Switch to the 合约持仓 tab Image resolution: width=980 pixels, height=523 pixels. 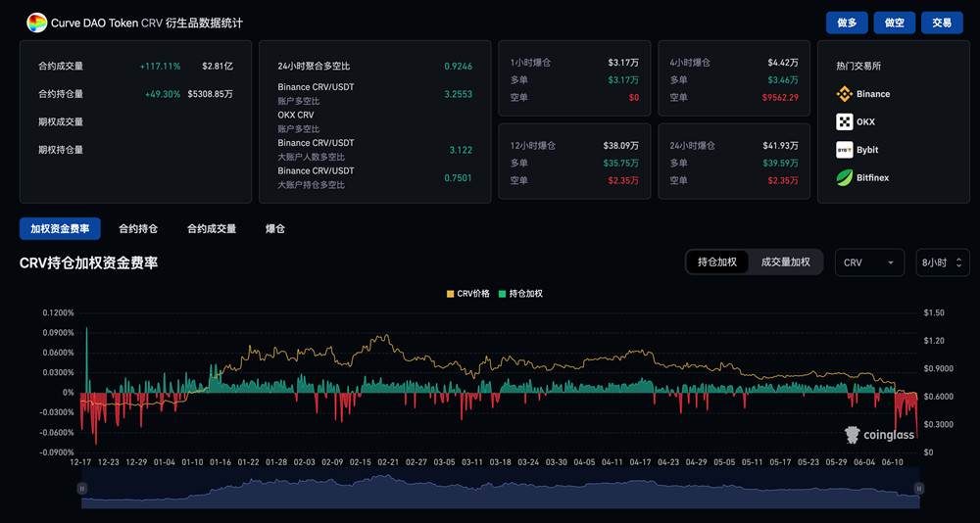[x=138, y=229]
